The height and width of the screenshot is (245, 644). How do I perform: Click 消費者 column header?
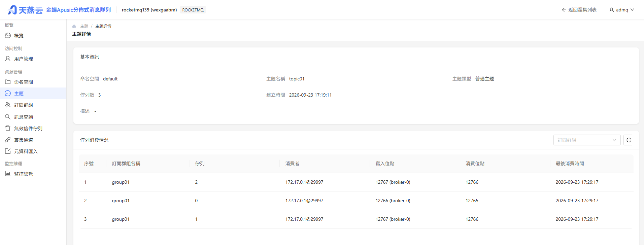click(292, 164)
